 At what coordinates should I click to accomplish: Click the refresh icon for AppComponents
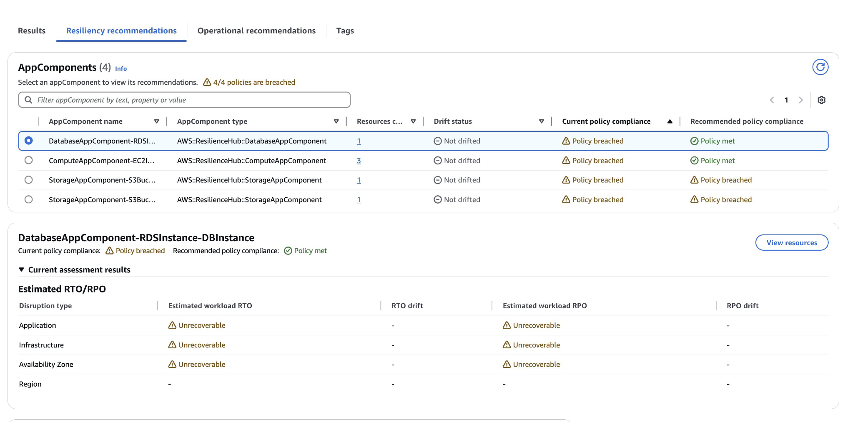coord(820,67)
